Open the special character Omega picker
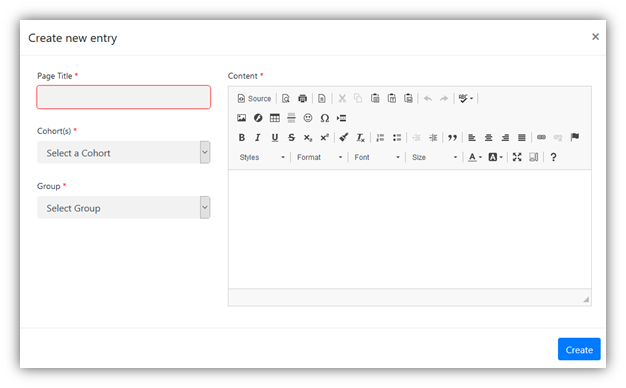 [x=325, y=118]
